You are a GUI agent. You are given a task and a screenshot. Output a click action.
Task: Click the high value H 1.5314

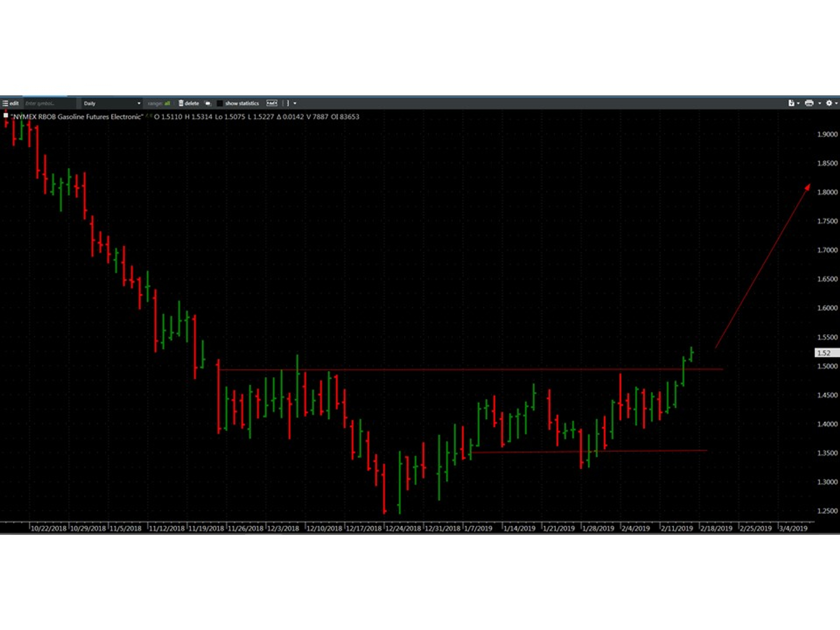click(199, 117)
